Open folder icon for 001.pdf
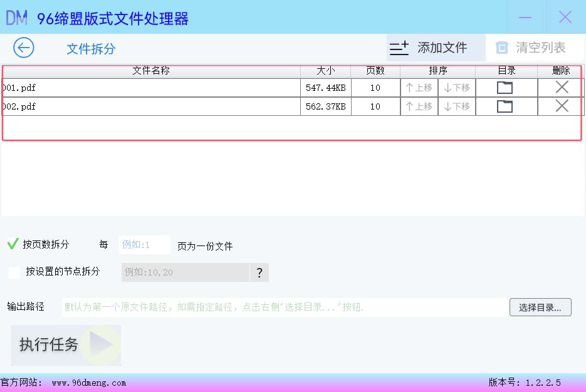 click(x=505, y=88)
